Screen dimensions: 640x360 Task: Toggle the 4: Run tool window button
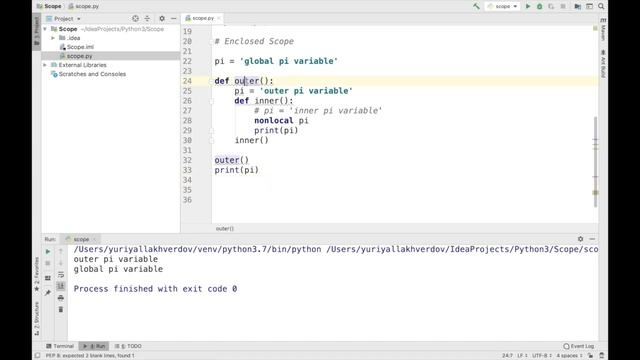(94, 346)
